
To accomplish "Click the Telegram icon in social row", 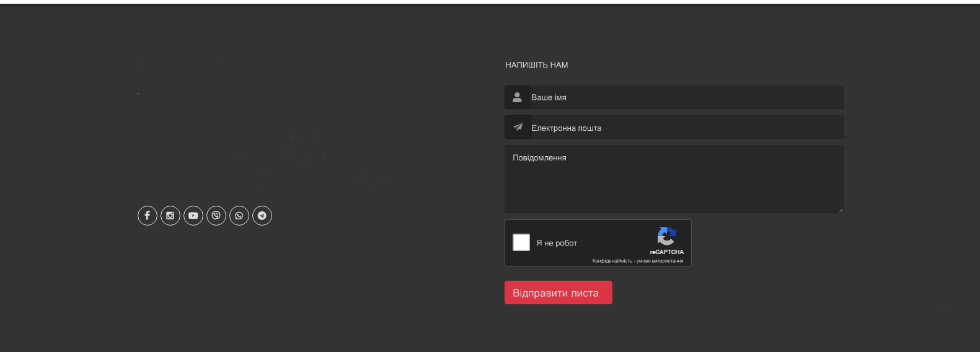I will click(262, 216).
